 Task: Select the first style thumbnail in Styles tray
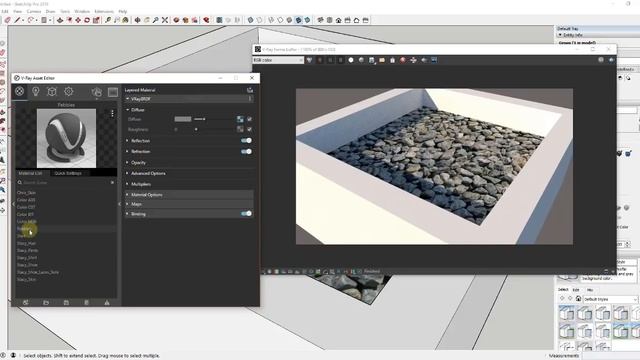tap(567, 313)
